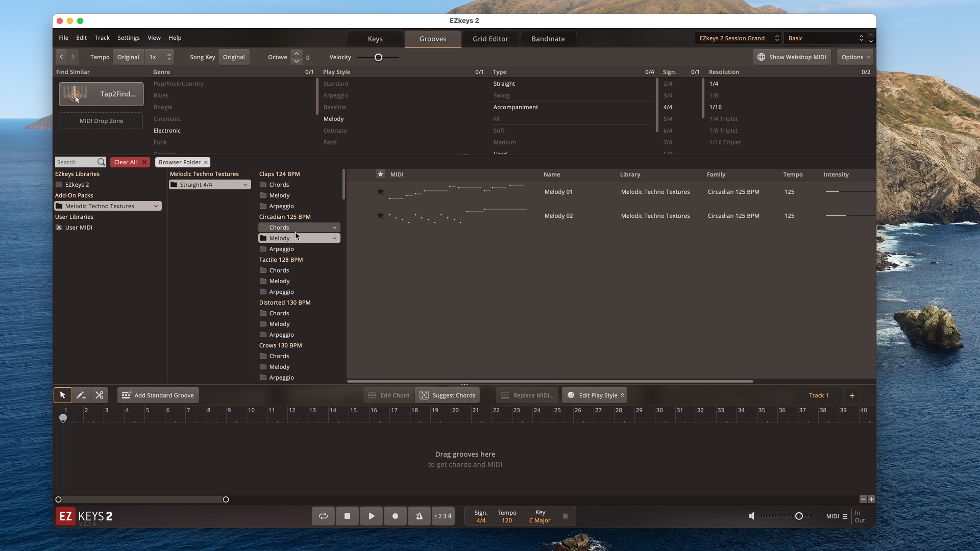Click the speaker volume icon

pyautogui.click(x=751, y=516)
